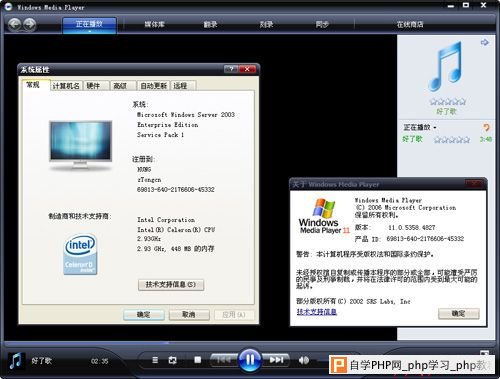Click the help question mark button
Screen dimensions: 500x379
point(231,69)
